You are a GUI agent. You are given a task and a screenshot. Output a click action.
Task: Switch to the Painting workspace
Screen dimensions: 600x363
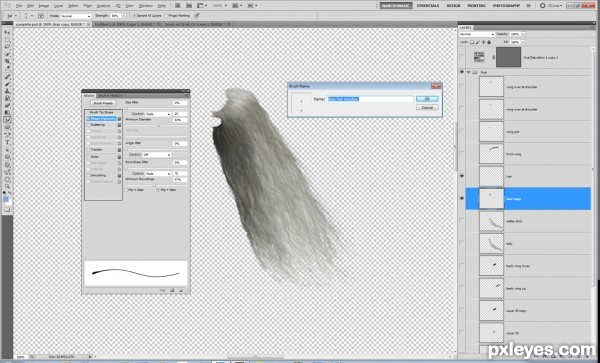pos(476,6)
